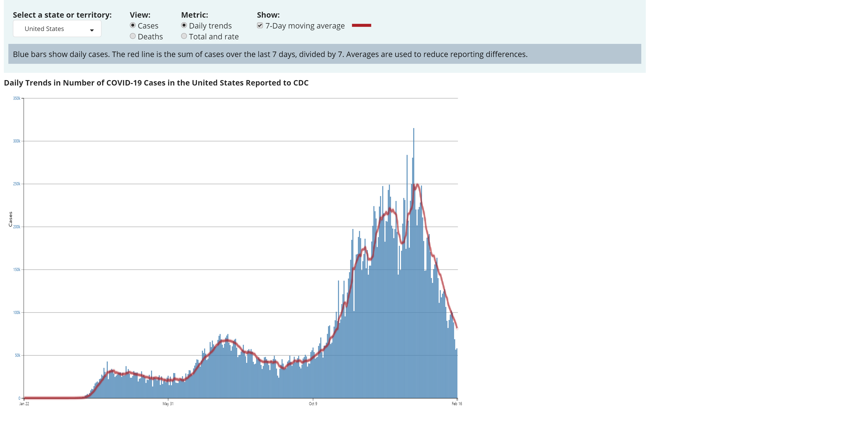868x438 pixels.
Task: Open the United States state selector dropdown
Action: coord(57,29)
